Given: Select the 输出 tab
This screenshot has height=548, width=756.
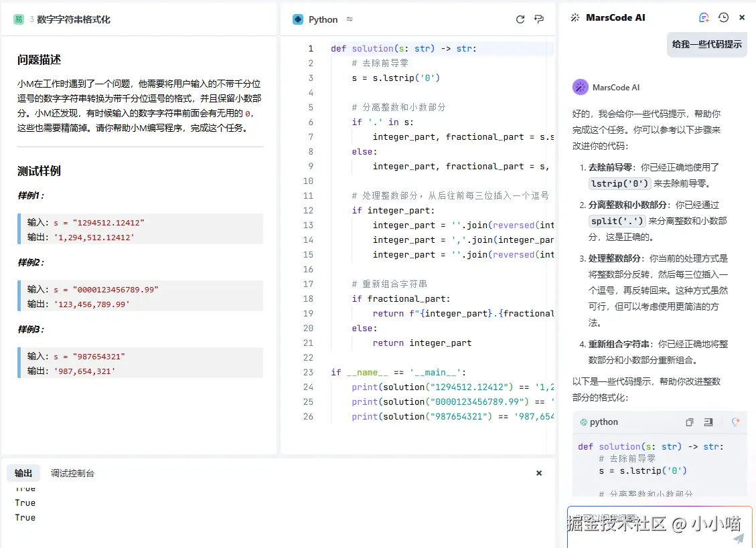Looking at the screenshot, I should click(x=23, y=473).
